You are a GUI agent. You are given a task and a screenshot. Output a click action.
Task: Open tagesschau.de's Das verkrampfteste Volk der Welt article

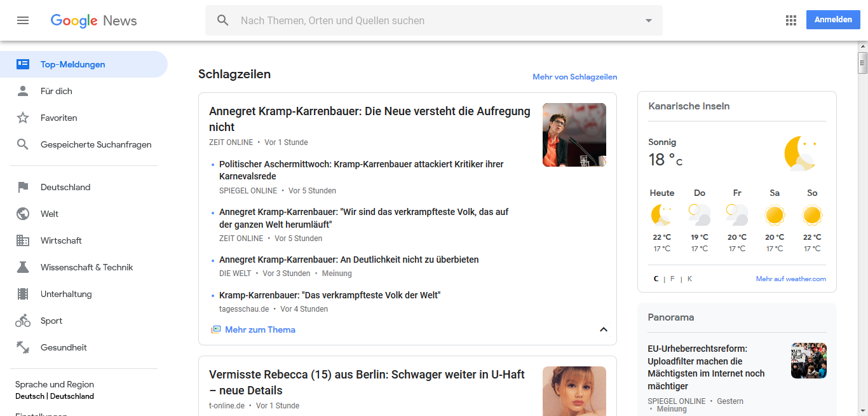coord(330,295)
